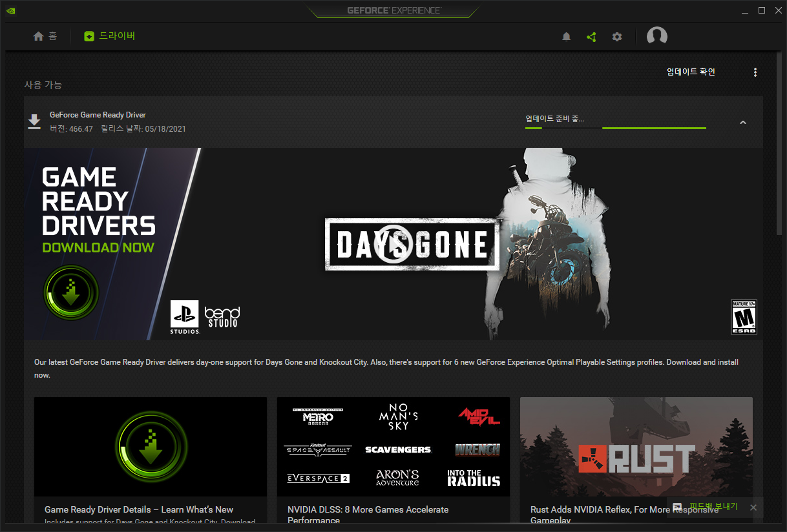Click the Wrench game logo
This screenshot has height=532, width=787.
pyautogui.click(x=477, y=449)
